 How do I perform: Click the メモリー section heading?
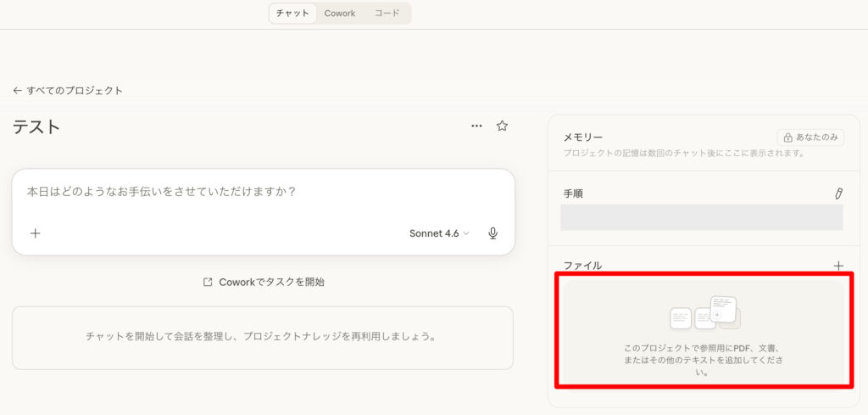(x=583, y=137)
